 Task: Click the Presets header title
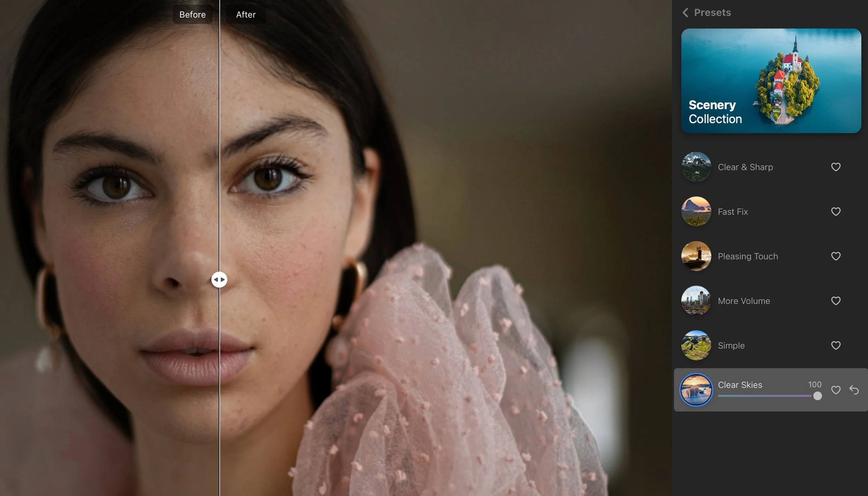712,13
